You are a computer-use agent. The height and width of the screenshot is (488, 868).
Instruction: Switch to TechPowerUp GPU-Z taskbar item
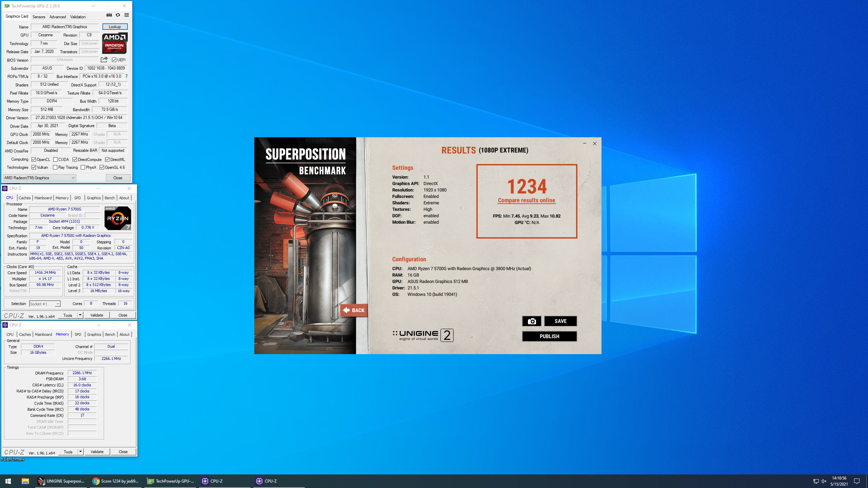pos(170,481)
